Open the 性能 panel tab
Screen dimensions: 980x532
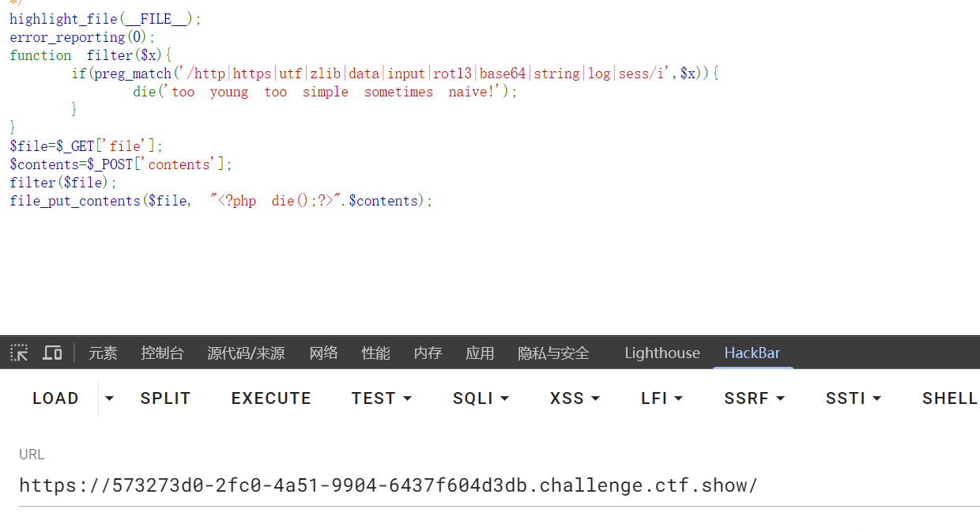point(375,353)
